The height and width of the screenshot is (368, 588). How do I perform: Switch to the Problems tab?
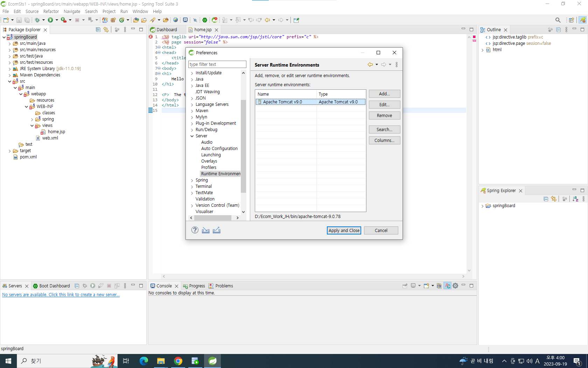(x=221, y=286)
